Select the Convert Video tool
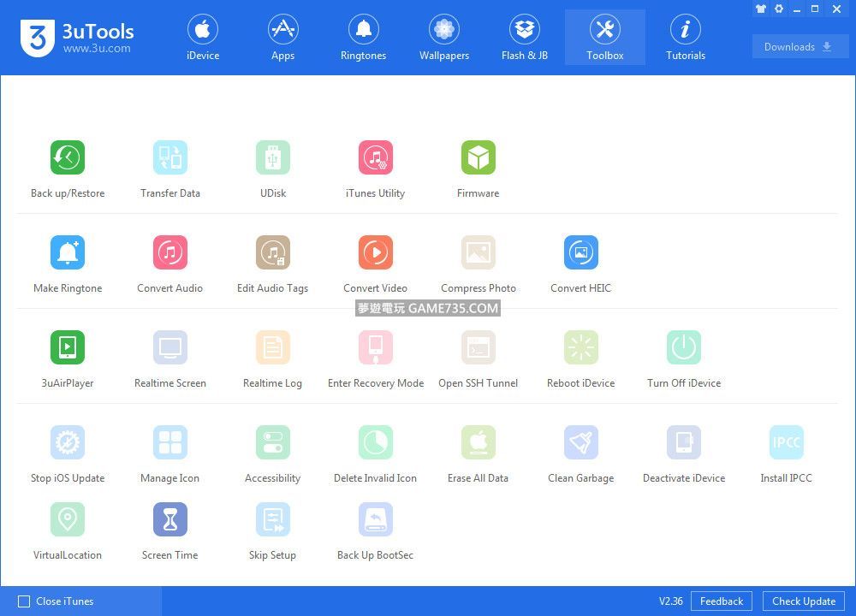 (x=375, y=253)
